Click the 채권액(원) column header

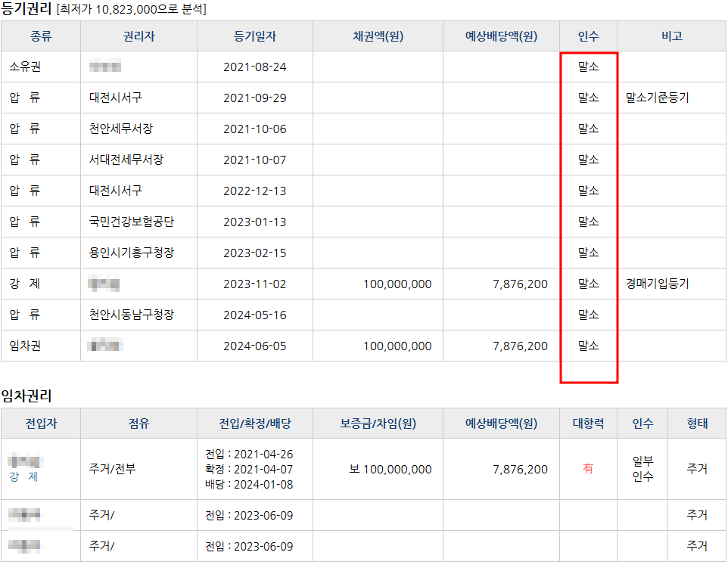pos(378,36)
